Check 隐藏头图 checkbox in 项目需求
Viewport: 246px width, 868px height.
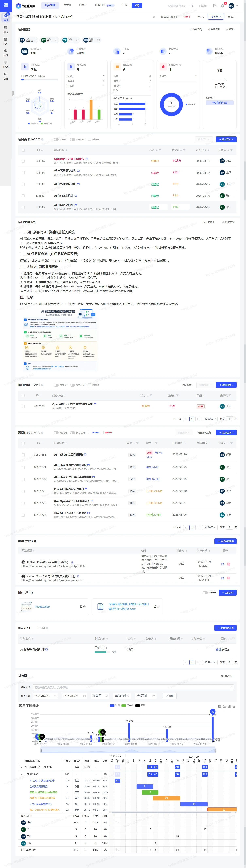(x=89, y=139)
